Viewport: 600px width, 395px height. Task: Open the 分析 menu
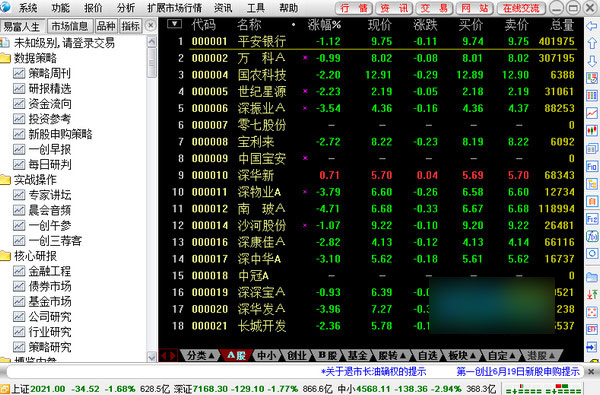coord(126,8)
